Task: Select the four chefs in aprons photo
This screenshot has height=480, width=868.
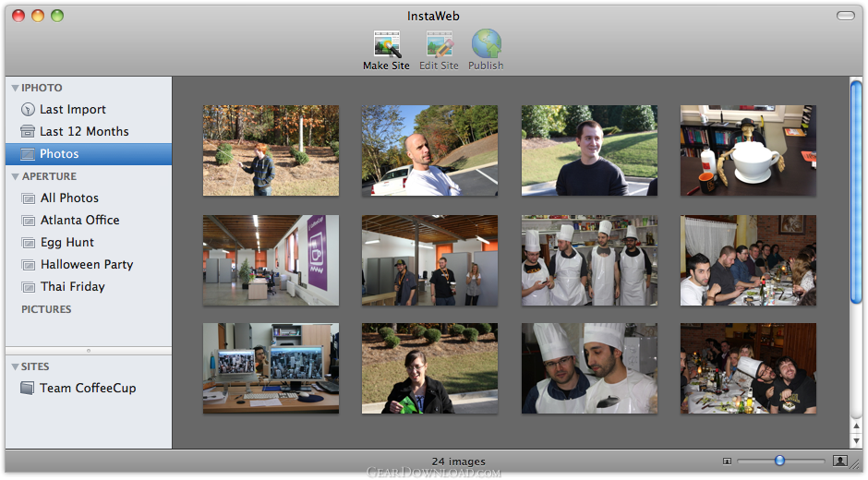Action: pos(589,260)
